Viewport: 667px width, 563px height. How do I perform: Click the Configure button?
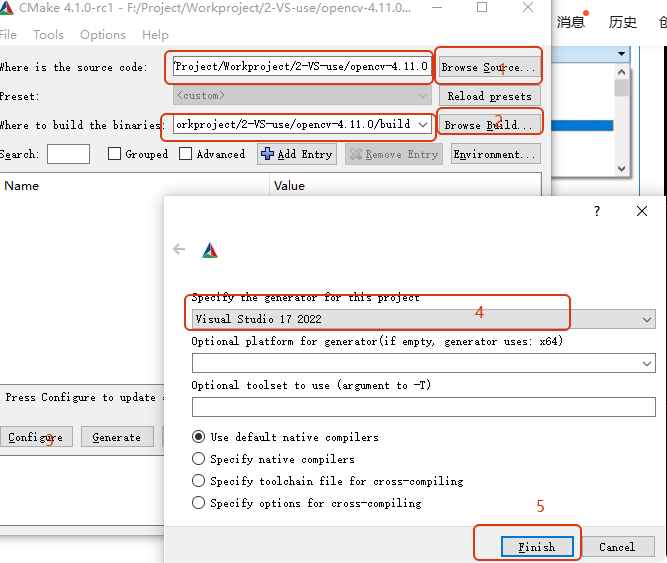(x=36, y=437)
